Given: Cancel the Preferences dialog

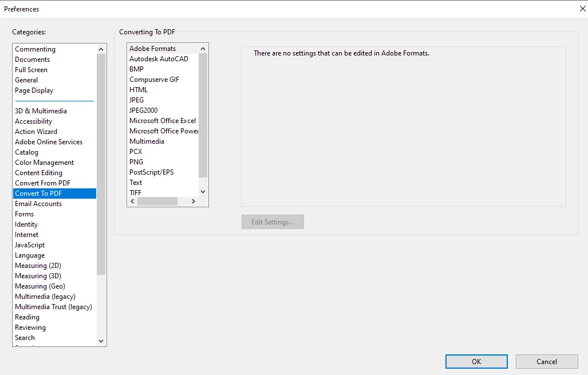Looking at the screenshot, I should (547, 361).
